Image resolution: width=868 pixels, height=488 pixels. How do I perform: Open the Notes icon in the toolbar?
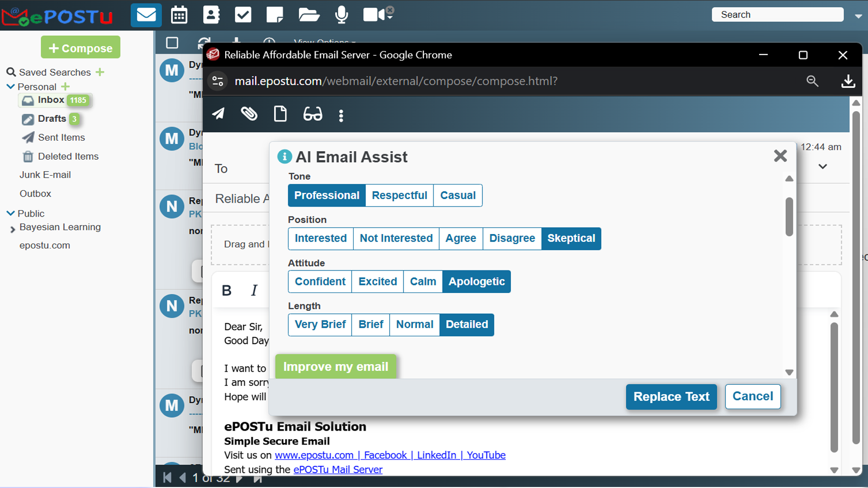[275, 14]
